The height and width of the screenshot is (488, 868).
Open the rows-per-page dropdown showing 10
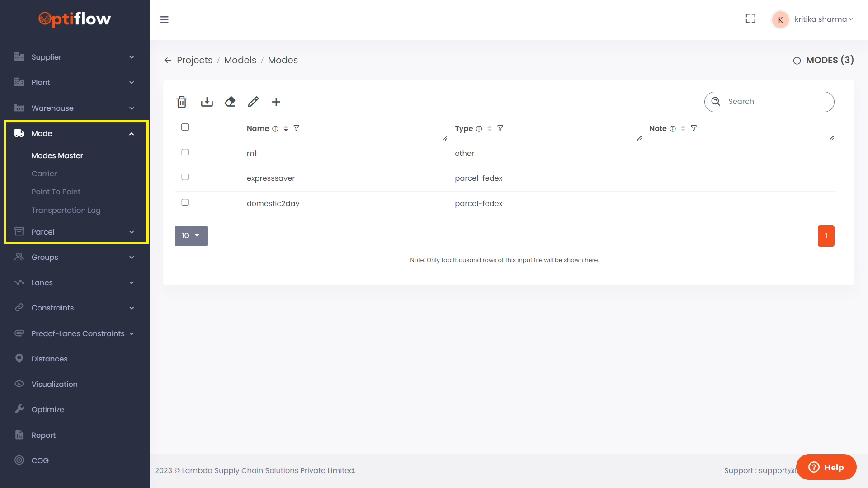[x=191, y=235]
